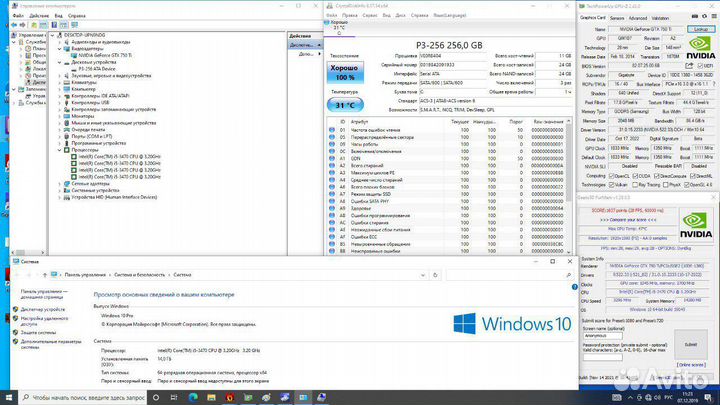Screen dimensions: 720x405
Task: Click GPU-Z screenshot camera icon
Action: [695, 17]
